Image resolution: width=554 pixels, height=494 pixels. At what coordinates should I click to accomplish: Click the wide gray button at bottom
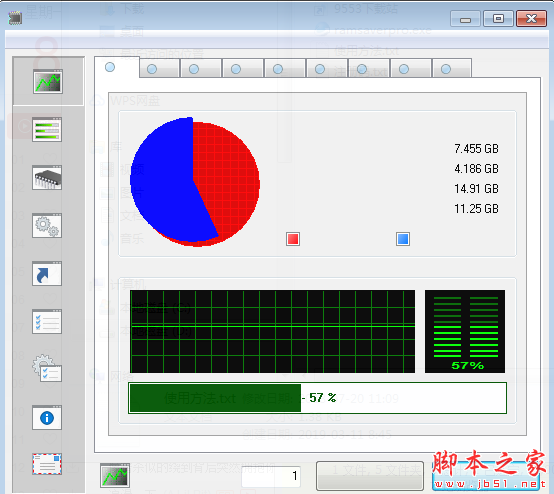point(370,476)
